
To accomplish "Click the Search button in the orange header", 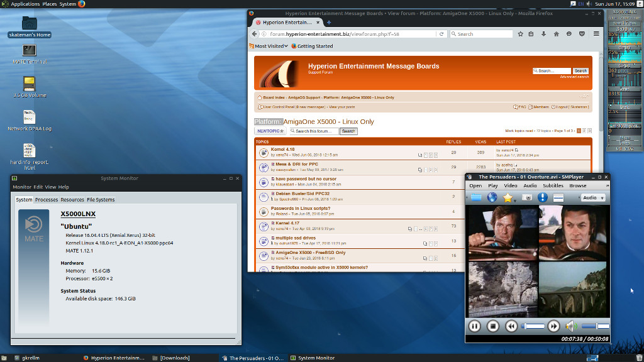I will pyautogui.click(x=580, y=71).
